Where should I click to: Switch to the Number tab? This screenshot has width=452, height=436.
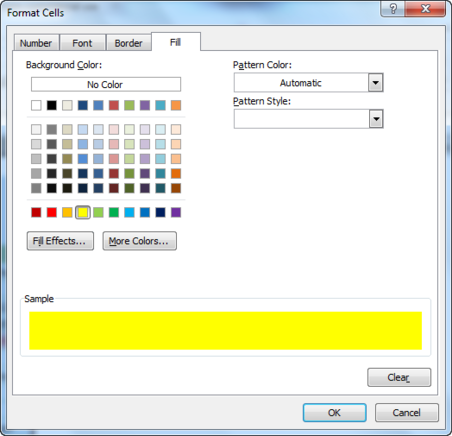(36, 43)
